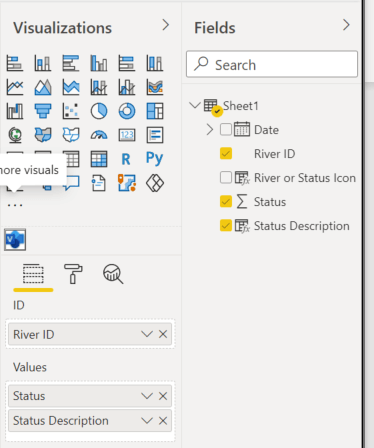Select the line chart visual
This screenshot has width=374, height=448.
point(15,87)
